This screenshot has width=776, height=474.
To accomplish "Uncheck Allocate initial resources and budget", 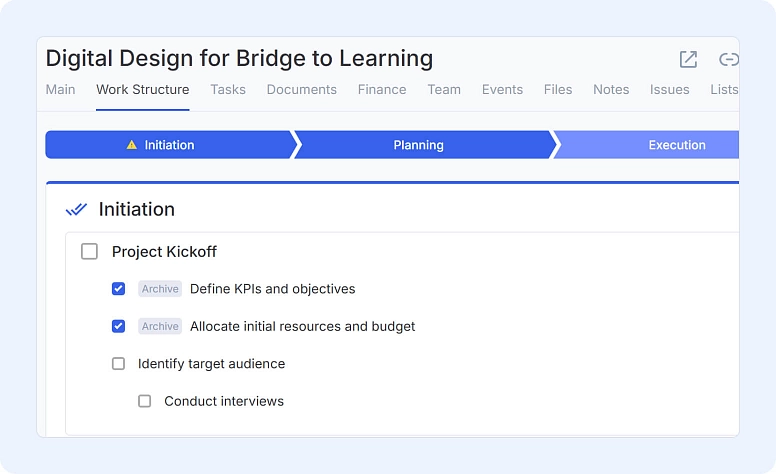I will point(118,326).
